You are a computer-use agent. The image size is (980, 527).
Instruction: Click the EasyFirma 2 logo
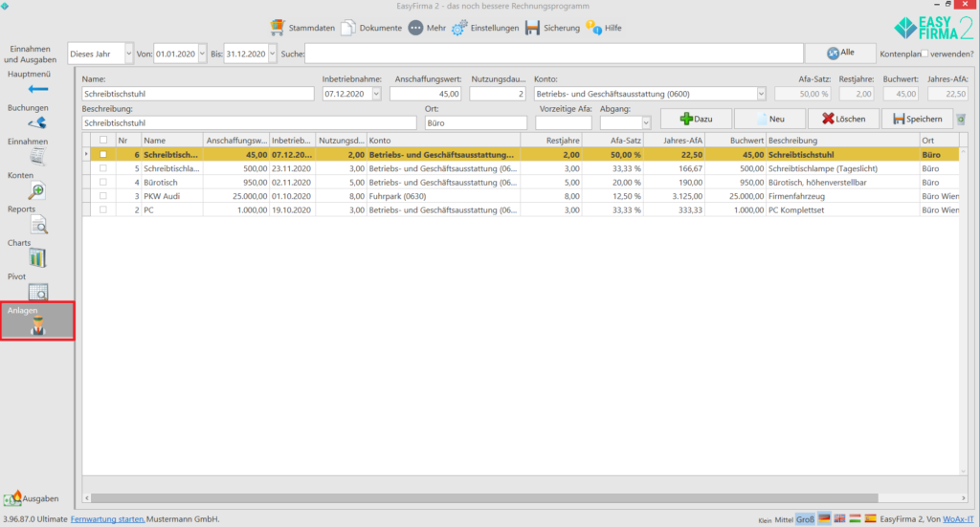click(x=934, y=28)
